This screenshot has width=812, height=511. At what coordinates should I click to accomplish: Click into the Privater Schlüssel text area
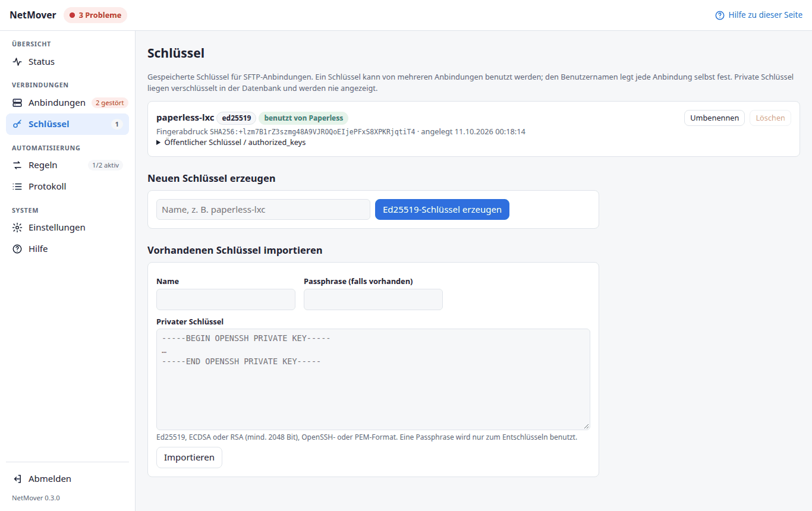click(x=373, y=379)
